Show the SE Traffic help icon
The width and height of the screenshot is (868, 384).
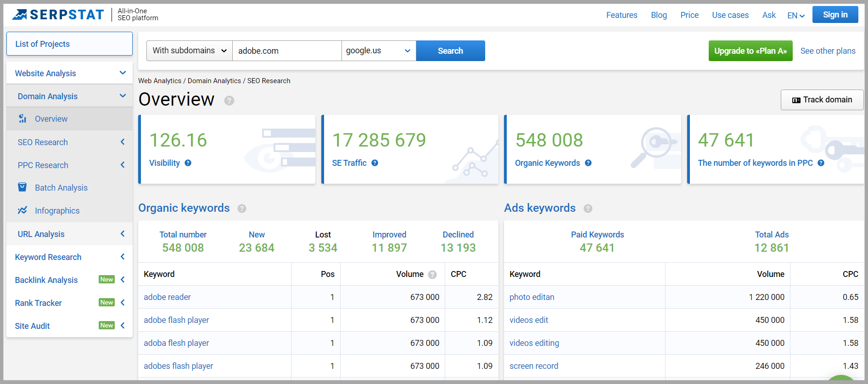375,163
